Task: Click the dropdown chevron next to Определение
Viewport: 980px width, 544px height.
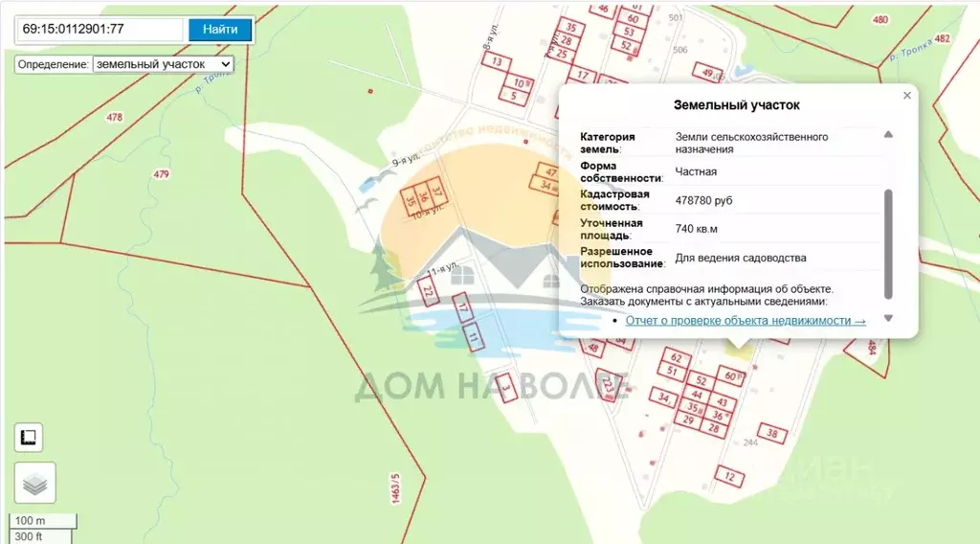Action: tap(226, 64)
